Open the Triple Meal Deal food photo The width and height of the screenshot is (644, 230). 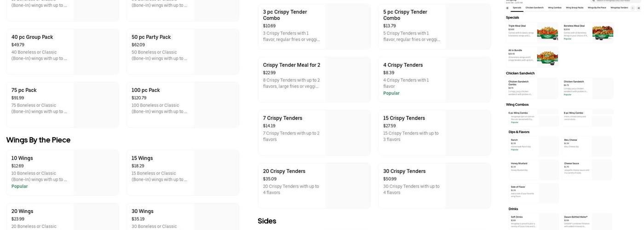click(x=547, y=33)
